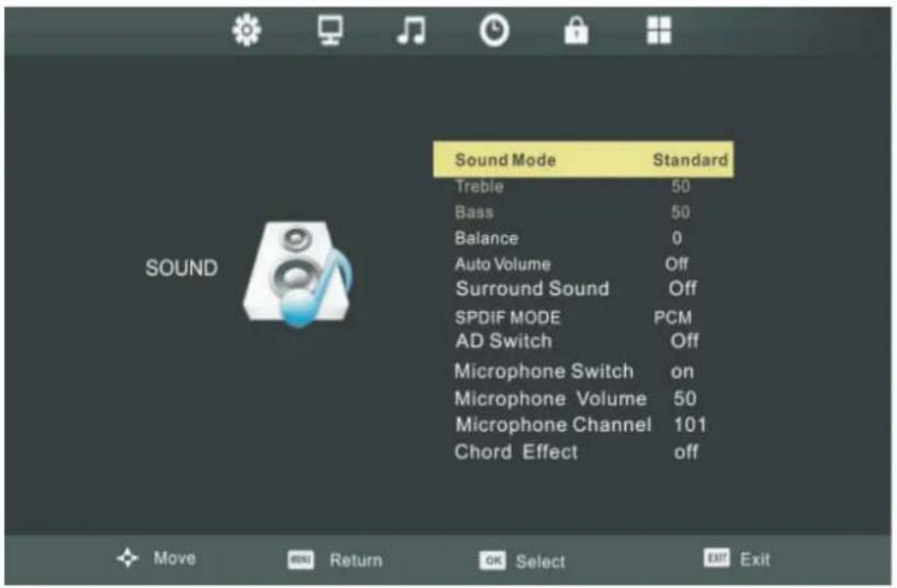Viewport: 897px width, 588px height.
Task: Click the SOUND section title
Action: [181, 268]
